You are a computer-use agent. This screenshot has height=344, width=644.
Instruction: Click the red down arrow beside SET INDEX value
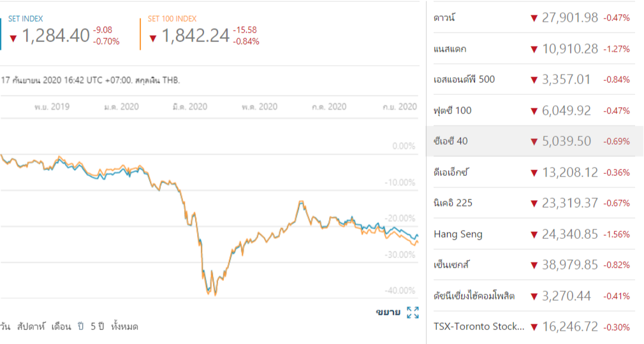[13, 38]
